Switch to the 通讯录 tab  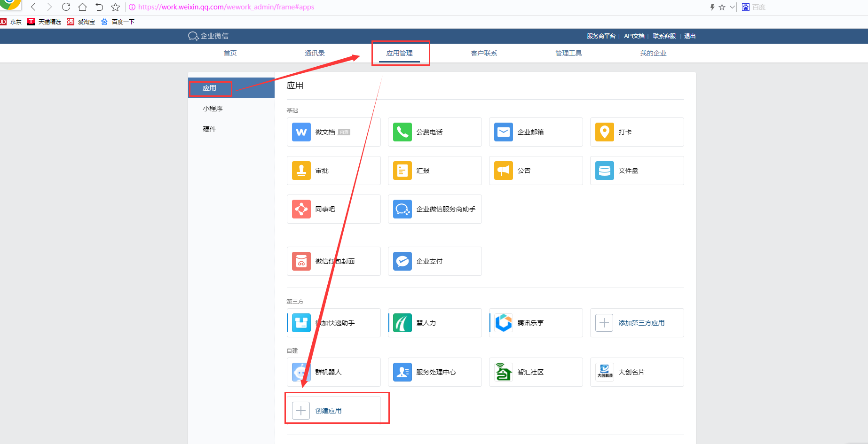pyautogui.click(x=315, y=53)
